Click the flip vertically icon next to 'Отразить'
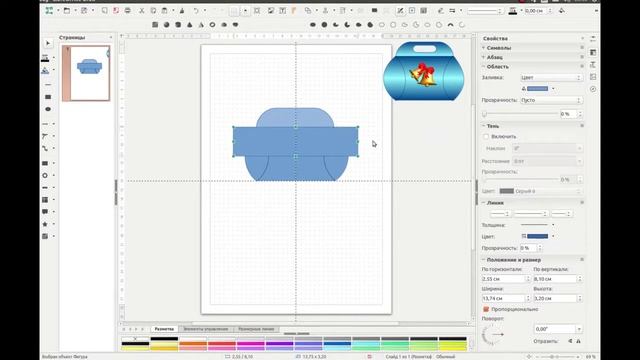 click(x=570, y=341)
